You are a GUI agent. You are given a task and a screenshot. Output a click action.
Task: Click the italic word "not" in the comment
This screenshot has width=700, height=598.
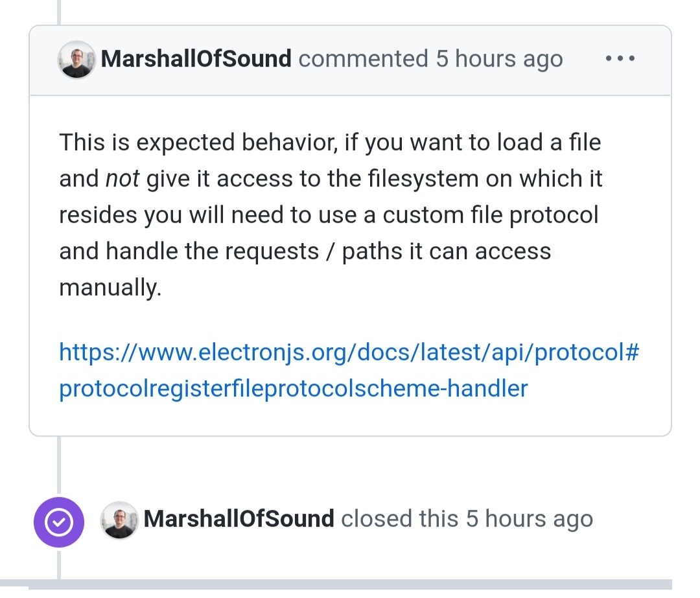[122, 179]
